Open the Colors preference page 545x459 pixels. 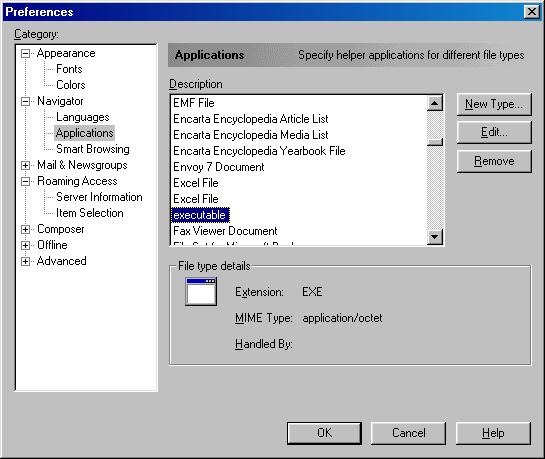pos(71,85)
